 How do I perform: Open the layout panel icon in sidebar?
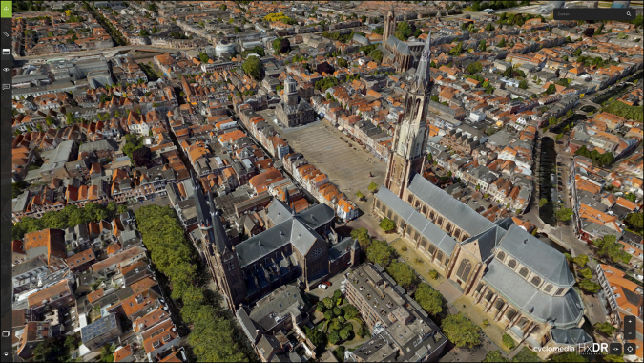(6, 52)
